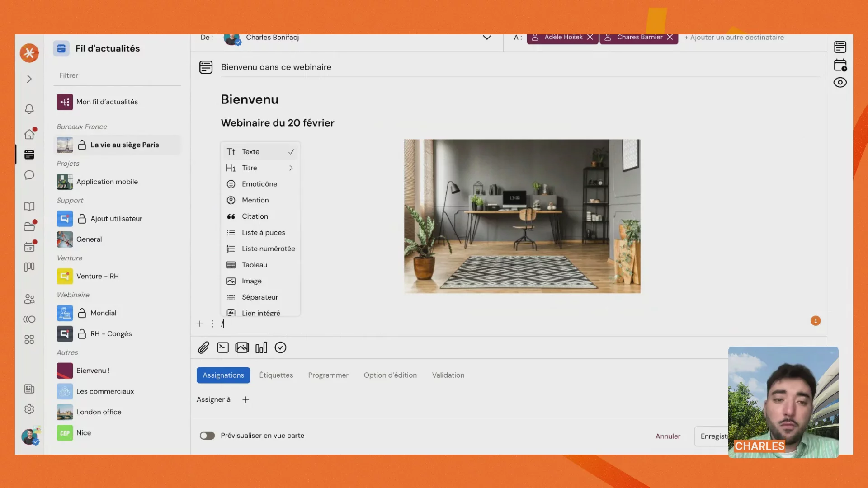Switch to Étiquettes tab

[276, 375]
